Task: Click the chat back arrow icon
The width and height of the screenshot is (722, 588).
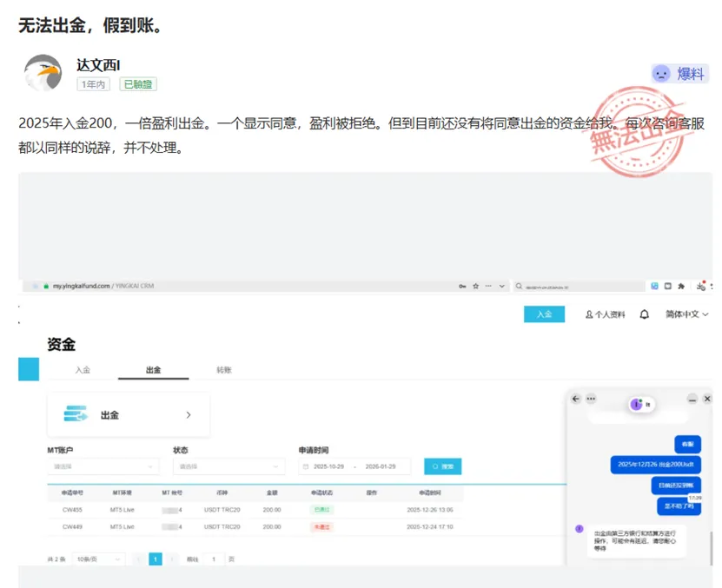Action: [575, 399]
